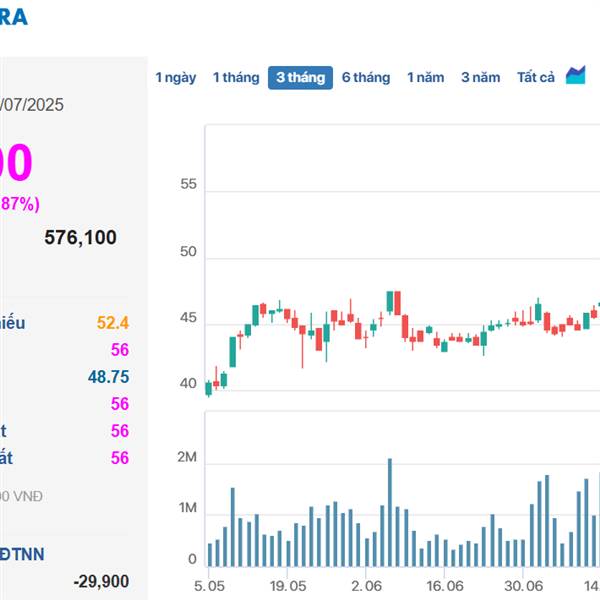The height and width of the screenshot is (600, 600).
Task: Click the 55 price axis label
Action: 188,184
